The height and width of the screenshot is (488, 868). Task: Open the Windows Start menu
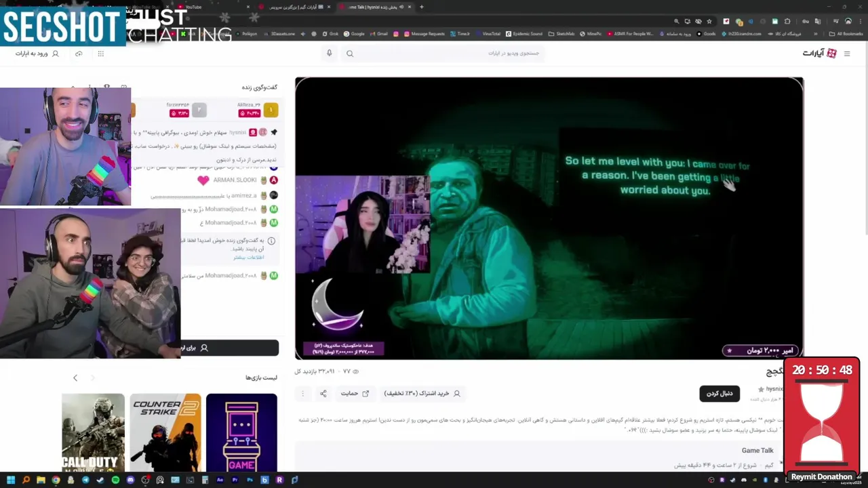point(11,480)
